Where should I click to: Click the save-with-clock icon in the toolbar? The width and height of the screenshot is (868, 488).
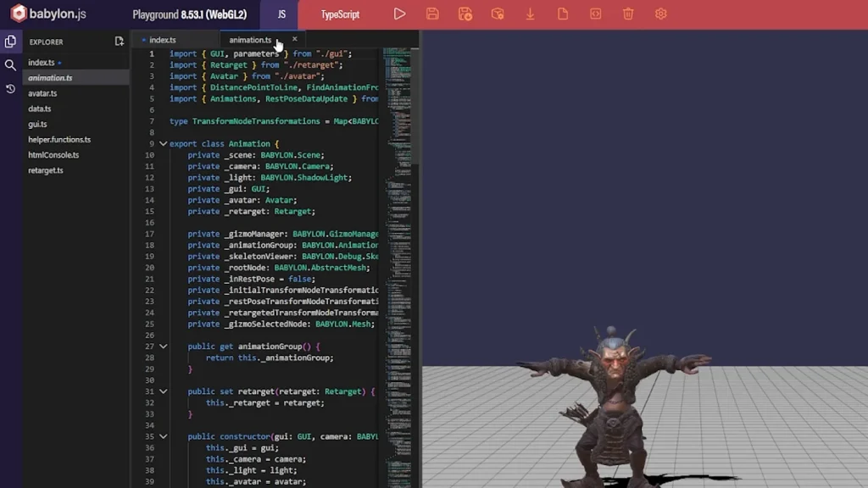465,14
